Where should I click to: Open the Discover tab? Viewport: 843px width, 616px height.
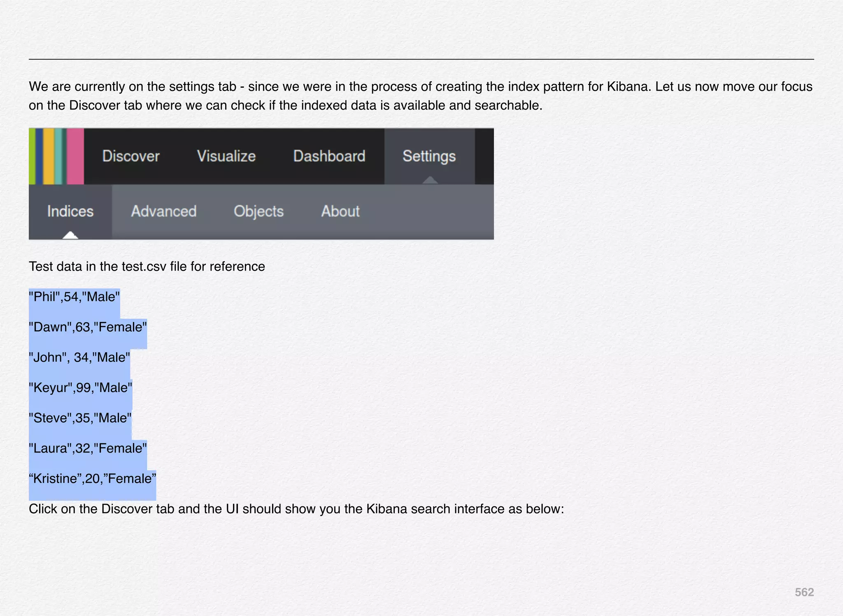click(131, 156)
